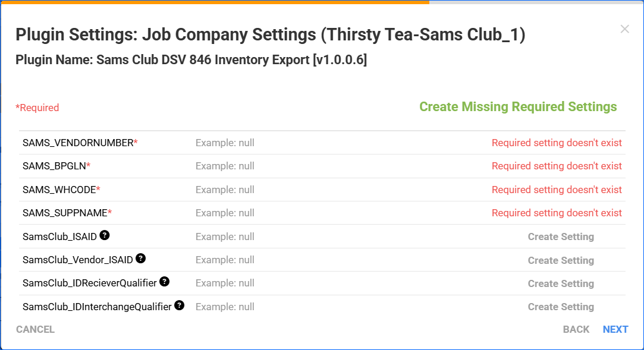The image size is (644, 350).
Task: Click error message for SAMS_VENDORNUMBER
Action: [557, 143]
